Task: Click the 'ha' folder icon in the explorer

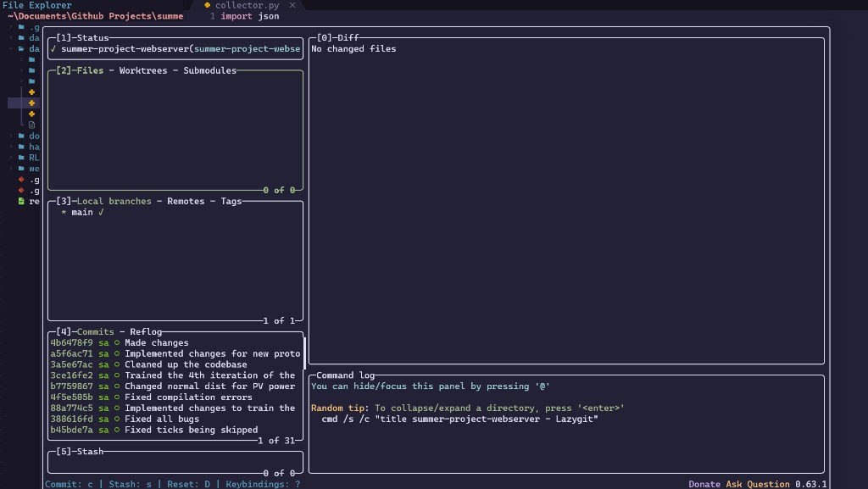Action: click(21, 147)
